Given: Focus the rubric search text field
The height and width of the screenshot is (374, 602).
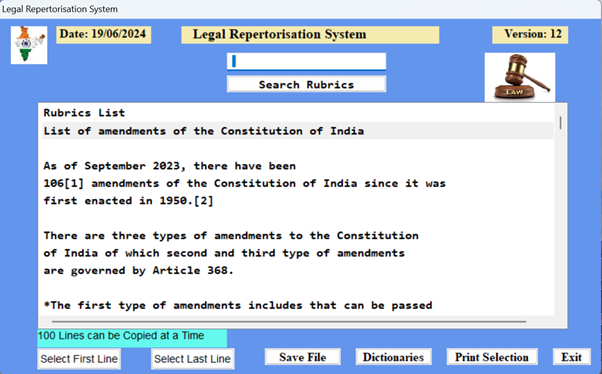Looking at the screenshot, I should click(x=306, y=61).
